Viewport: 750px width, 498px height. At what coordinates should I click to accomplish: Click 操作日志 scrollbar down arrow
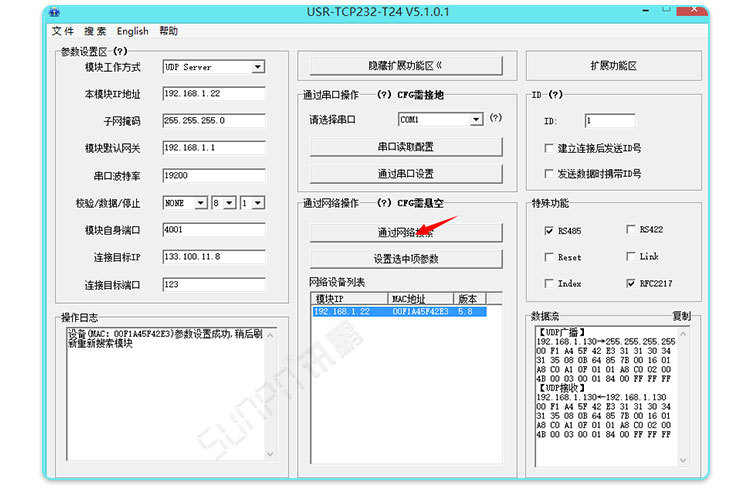(270, 454)
